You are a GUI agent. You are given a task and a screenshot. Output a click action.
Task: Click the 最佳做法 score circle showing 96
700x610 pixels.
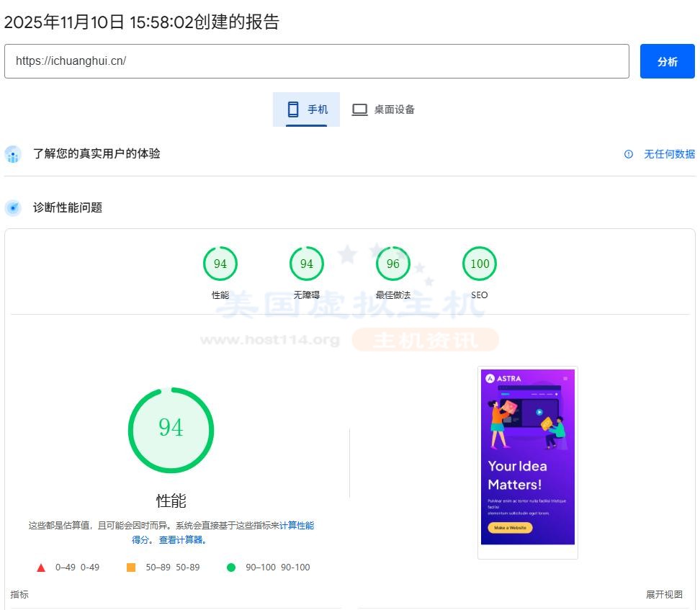point(392,263)
